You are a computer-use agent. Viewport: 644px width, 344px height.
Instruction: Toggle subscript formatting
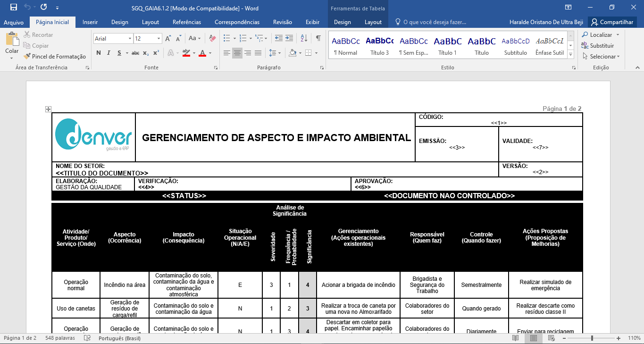click(146, 53)
